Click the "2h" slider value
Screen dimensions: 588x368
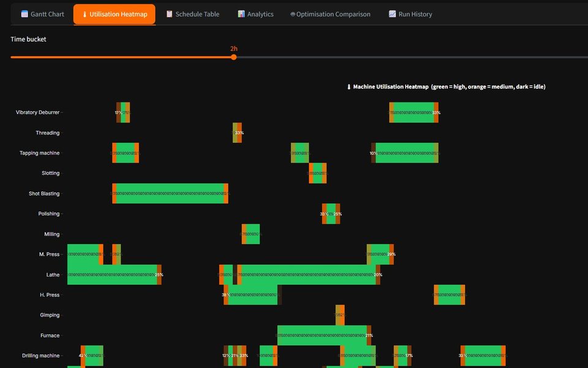point(233,49)
